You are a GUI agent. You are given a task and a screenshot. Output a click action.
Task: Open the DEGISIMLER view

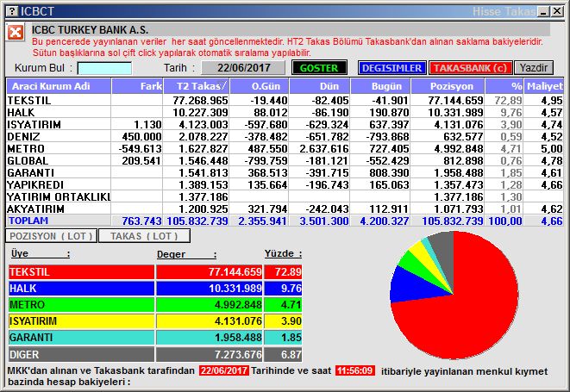pos(391,67)
